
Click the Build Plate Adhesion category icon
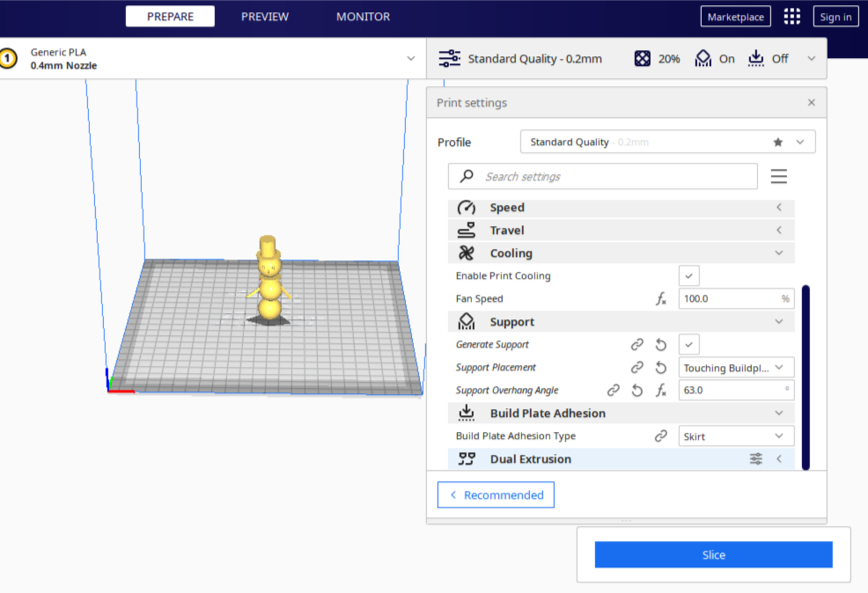coord(466,414)
